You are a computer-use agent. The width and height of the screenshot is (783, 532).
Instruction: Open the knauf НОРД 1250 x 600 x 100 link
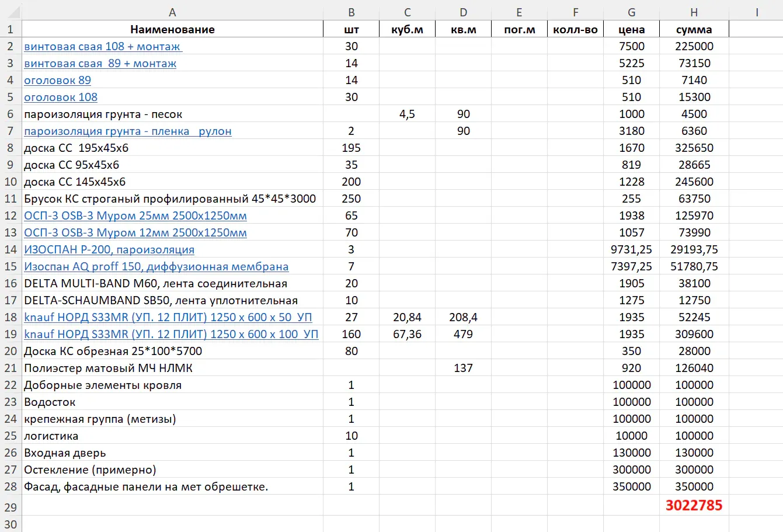coord(171,335)
